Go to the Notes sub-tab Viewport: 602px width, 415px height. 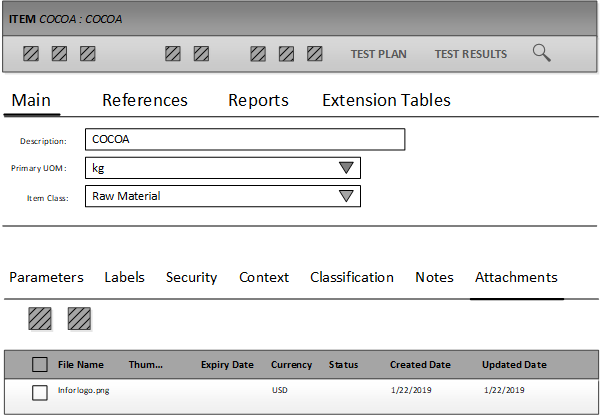[434, 277]
